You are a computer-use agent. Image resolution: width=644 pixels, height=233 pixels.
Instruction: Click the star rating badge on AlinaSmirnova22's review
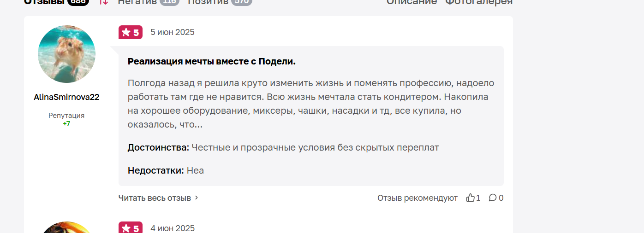[x=131, y=32]
